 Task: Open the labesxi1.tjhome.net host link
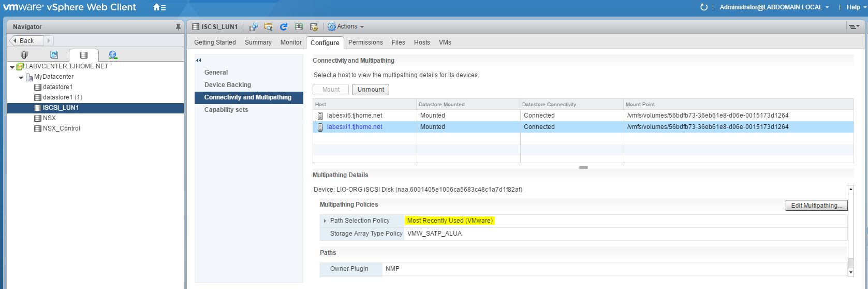[x=355, y=127]
